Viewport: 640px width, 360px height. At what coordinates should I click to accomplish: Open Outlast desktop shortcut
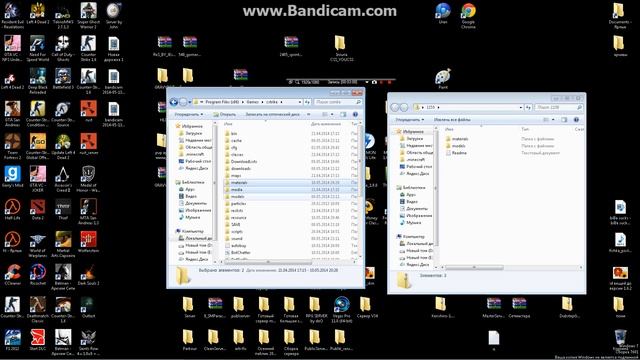click(88, 307)
